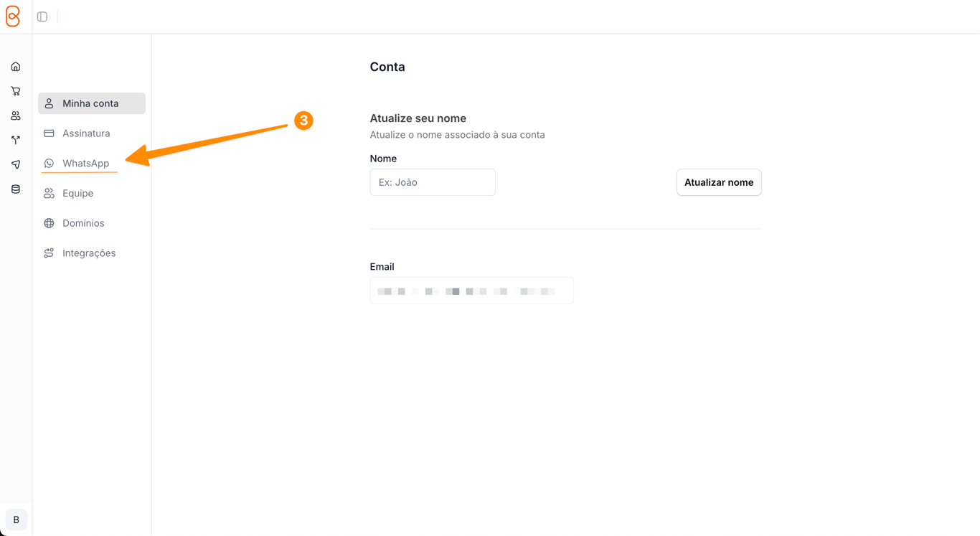Open the people icon in the left rail
The width and height of the screenshot is (980, 536).
16,116
